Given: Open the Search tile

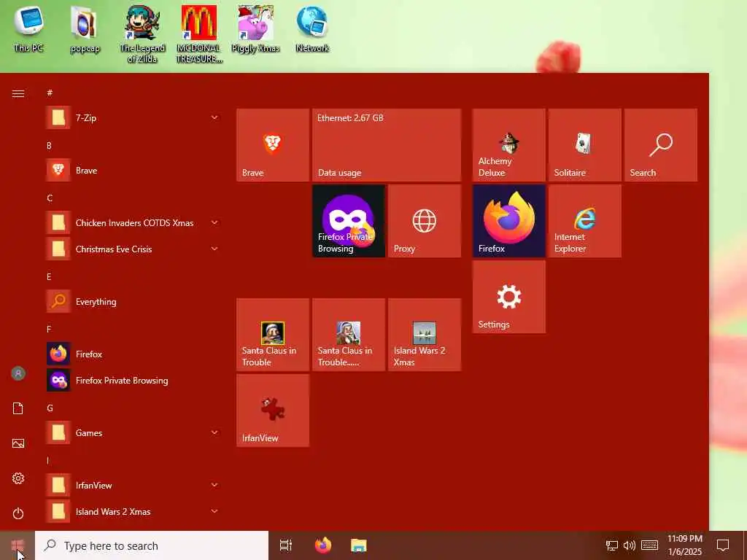Looking at the screenshot, I should coord(660,145).
